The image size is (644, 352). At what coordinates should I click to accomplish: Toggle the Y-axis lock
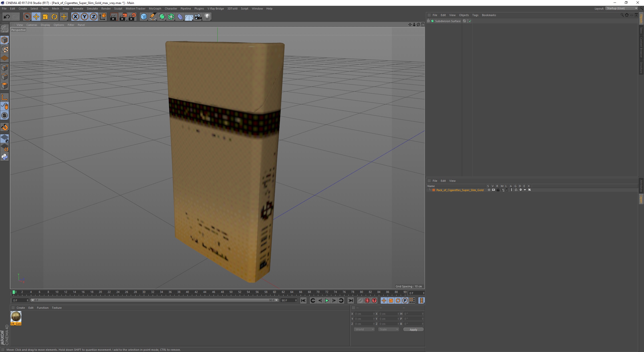coord(85,17)
